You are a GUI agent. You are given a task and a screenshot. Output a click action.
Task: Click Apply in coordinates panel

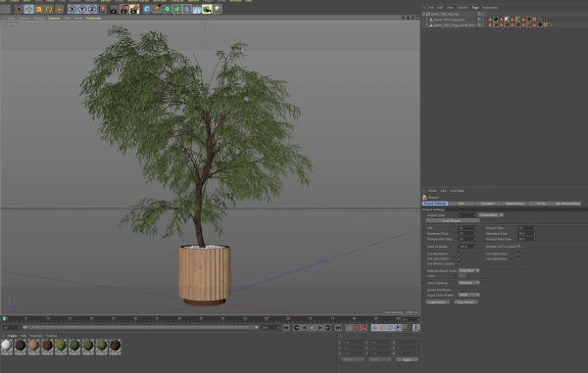[407, 359]
